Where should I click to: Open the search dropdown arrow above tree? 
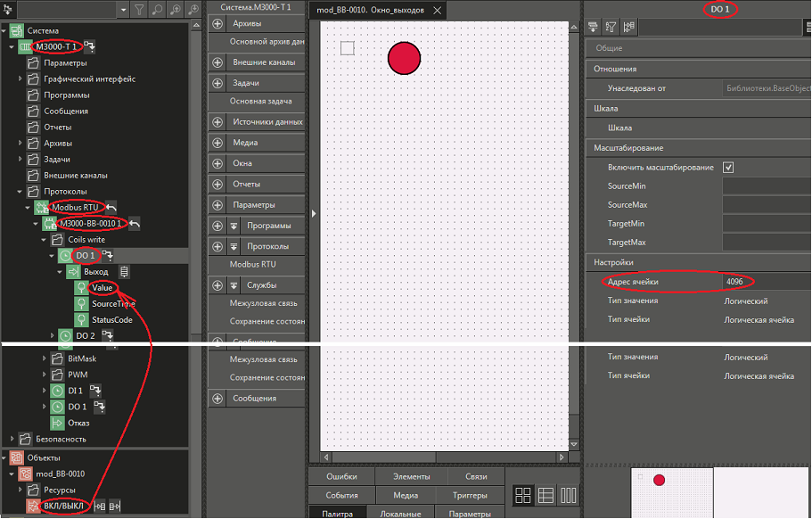pyautogui.click(x=122, y=10)
